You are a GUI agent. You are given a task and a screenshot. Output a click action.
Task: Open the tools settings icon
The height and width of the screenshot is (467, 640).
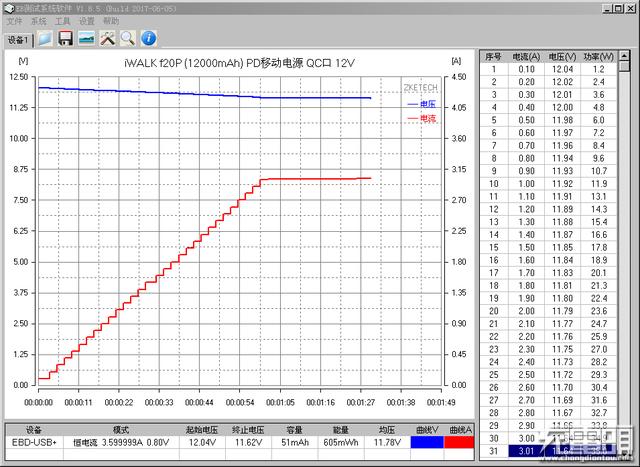pyautogui.click(x=108, y=39)
